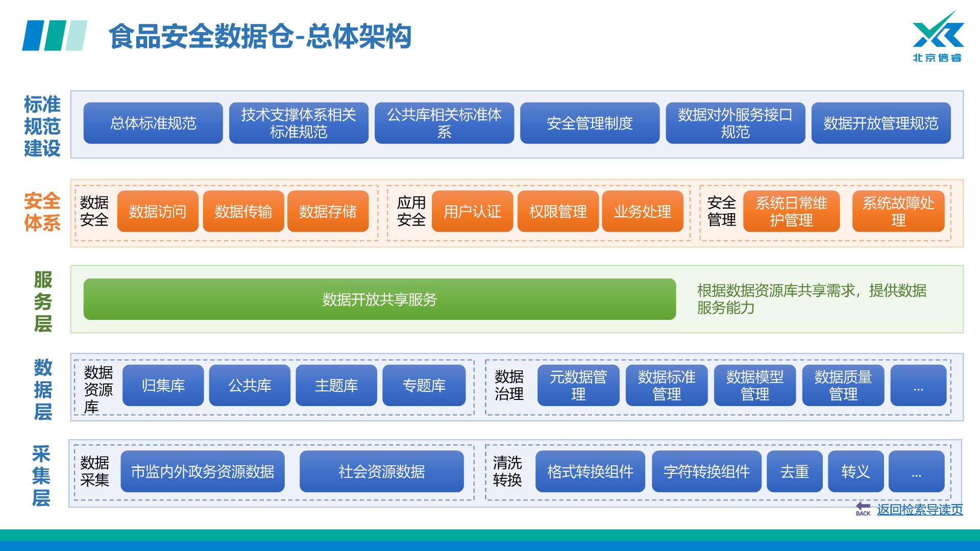Select the 系统故障处理 box
Screen dimensions: 980x551
pos(898,211)
